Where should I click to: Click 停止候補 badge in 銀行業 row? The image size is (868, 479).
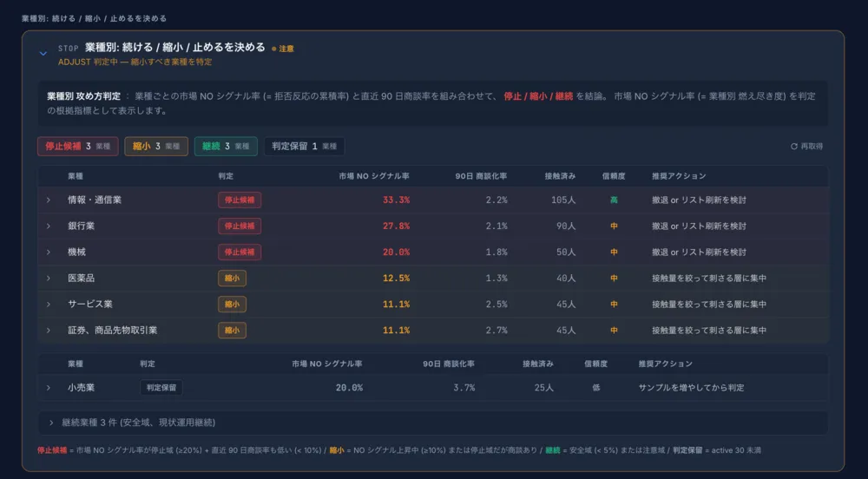pyautogui.click(x=240, y=226)
